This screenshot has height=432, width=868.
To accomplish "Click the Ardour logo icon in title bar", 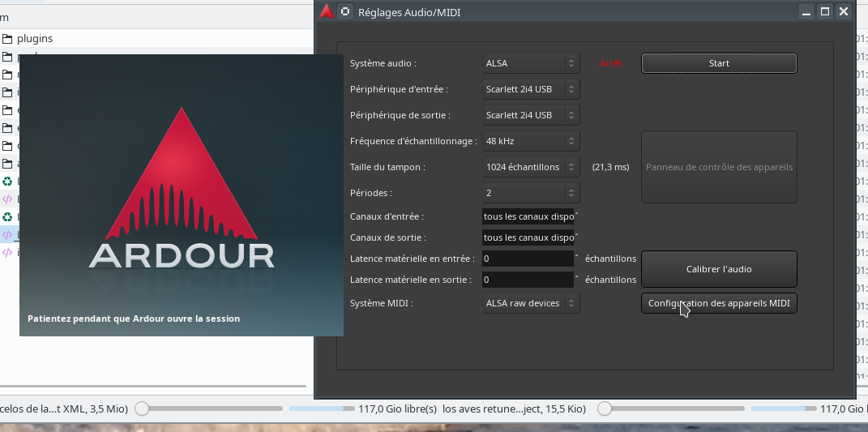I will click(327, 11).
